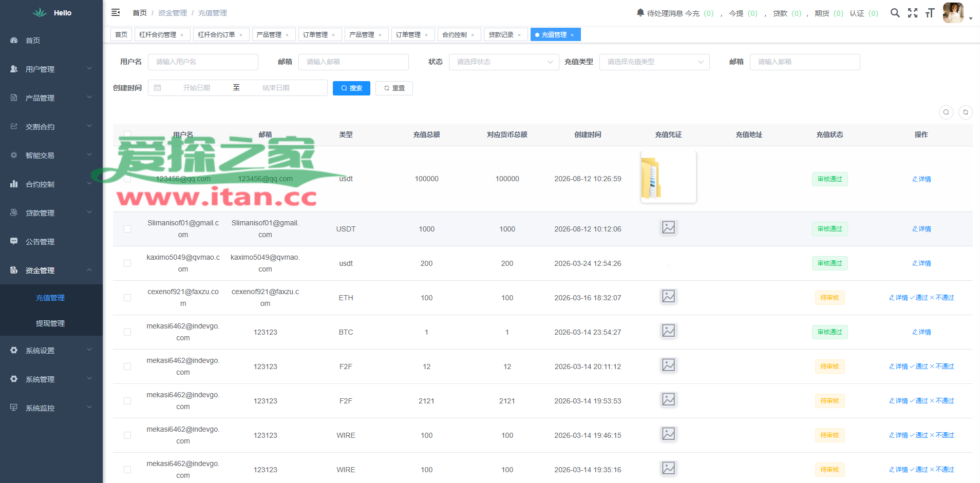Image resolution: width=980 pixels, height=483 pixels.
Task: Pick the 结束日期 end date field
Action: (x=276, y=88)
